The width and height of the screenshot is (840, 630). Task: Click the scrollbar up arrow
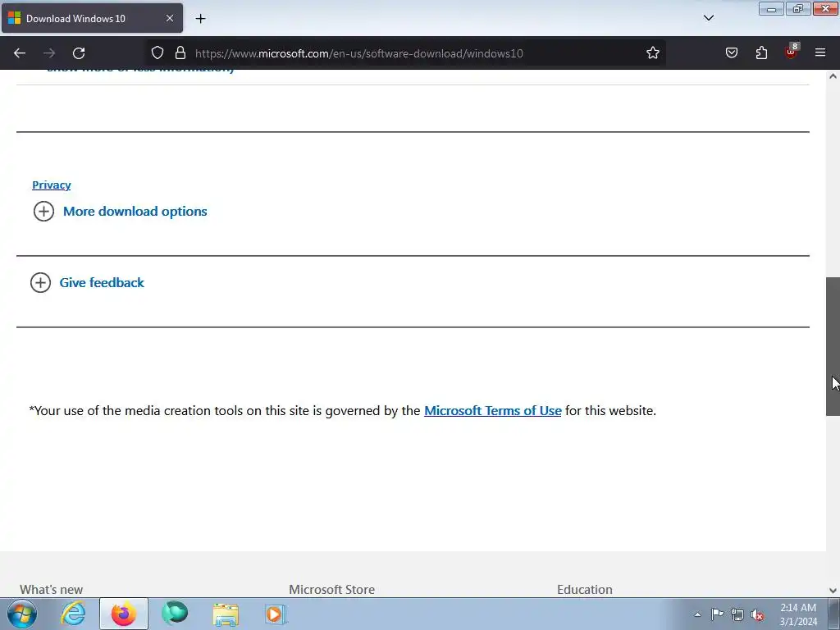point(833,76)
